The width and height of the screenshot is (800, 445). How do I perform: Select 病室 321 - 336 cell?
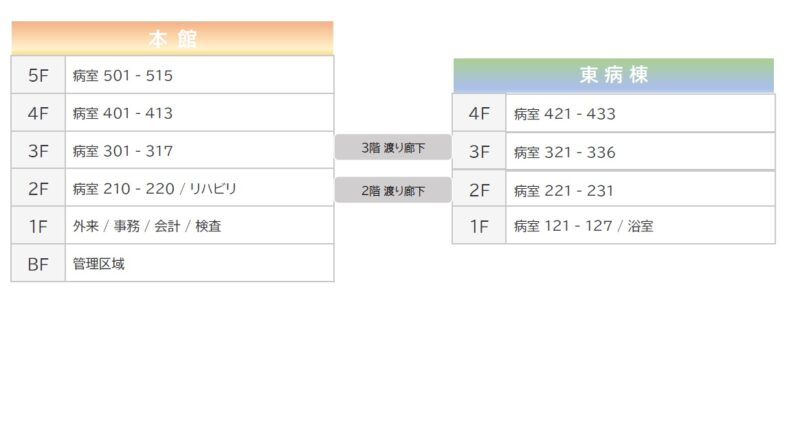tap(640, 152)
